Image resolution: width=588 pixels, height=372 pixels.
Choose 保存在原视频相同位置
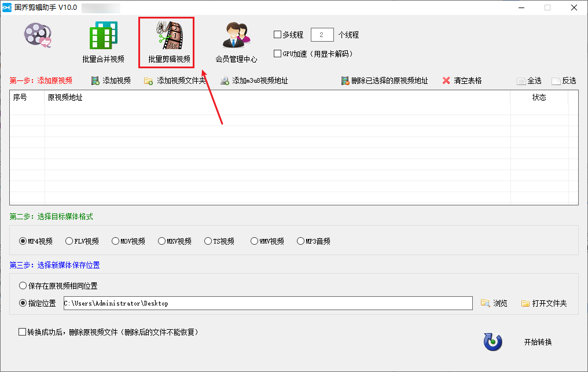[23, 286]
